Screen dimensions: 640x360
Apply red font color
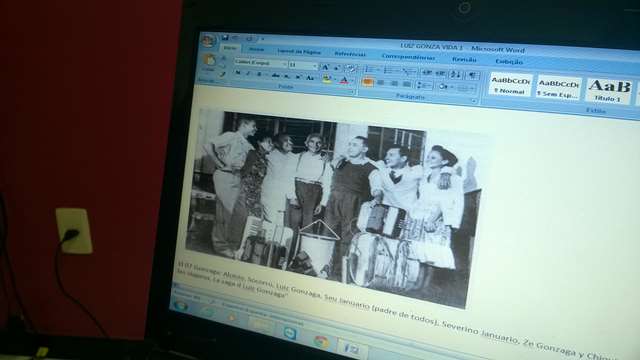(x=344, y=80)
